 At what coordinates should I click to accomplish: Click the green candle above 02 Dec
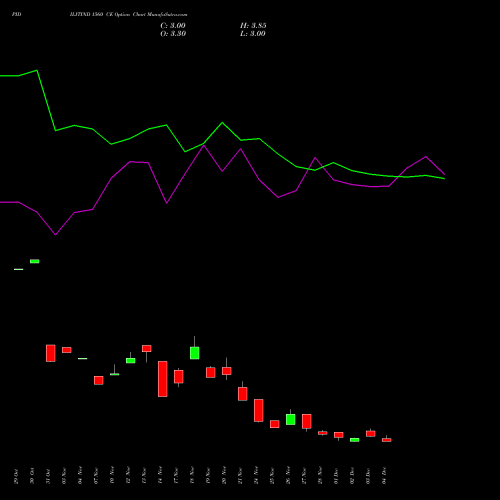[x=355, y=440]
